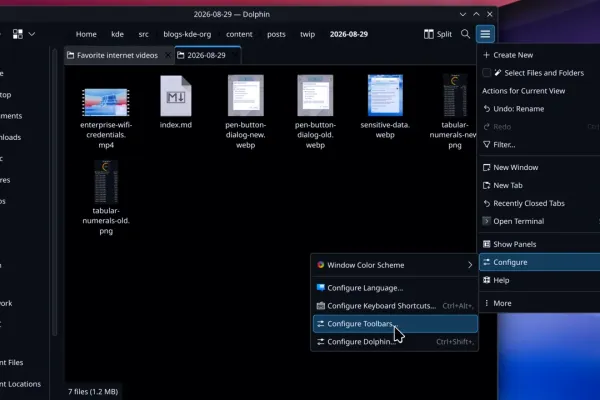Click the More three-dots icon
This screenshot has width=600, height=400.
(486, 303)
